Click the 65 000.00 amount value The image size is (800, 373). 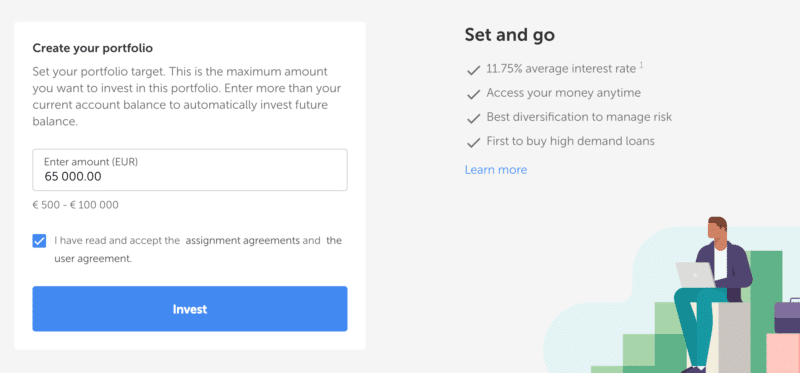click(x=72, y=177)
